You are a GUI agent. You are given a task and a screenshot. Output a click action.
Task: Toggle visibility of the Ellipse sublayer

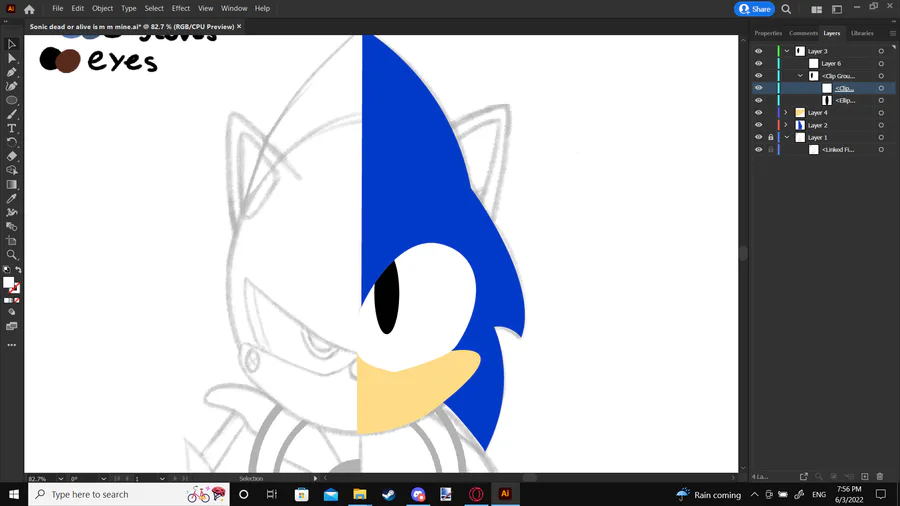pyautogui.click(x=759, y=100)
